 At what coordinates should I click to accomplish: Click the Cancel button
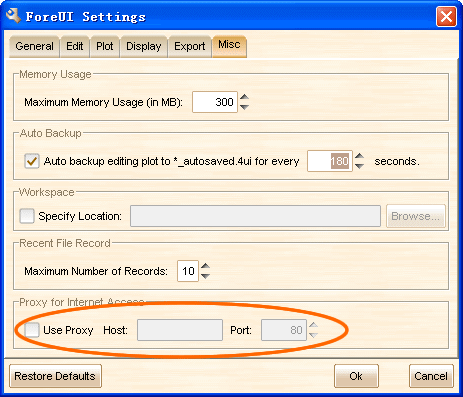[431, 376]
